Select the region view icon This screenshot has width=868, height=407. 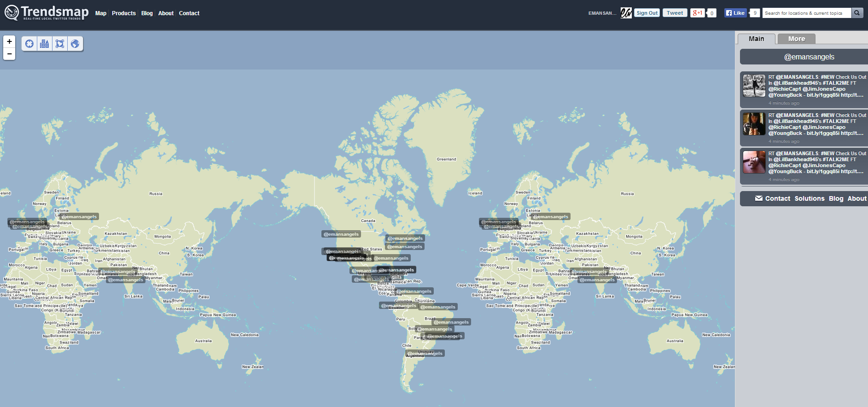pyautogui.click(x=60, y=44)
